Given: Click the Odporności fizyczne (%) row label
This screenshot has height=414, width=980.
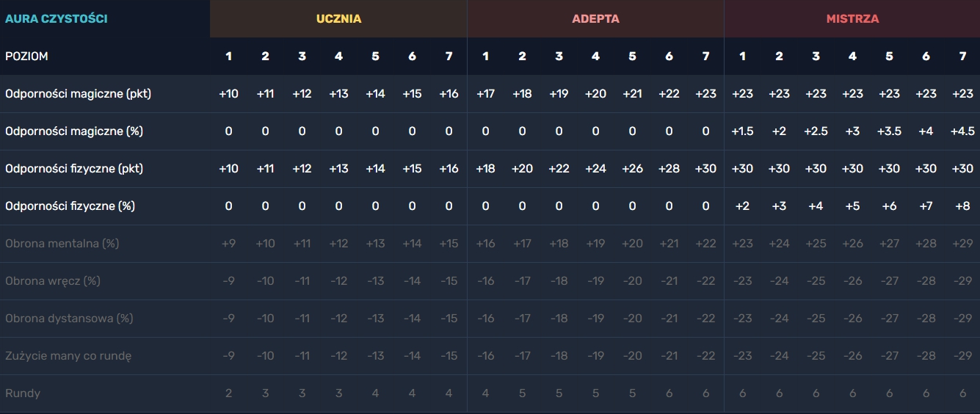Looking at the screenshot, I should click(70, 206).
